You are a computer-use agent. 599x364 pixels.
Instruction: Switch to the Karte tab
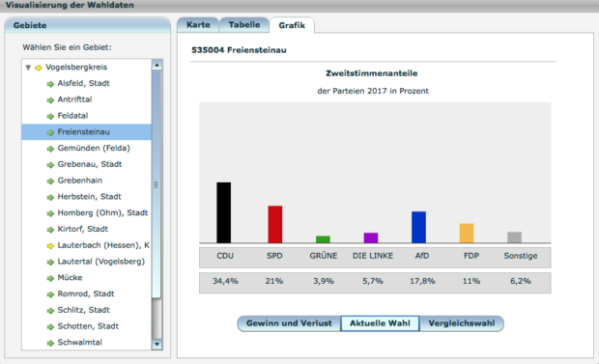point(198,25)
